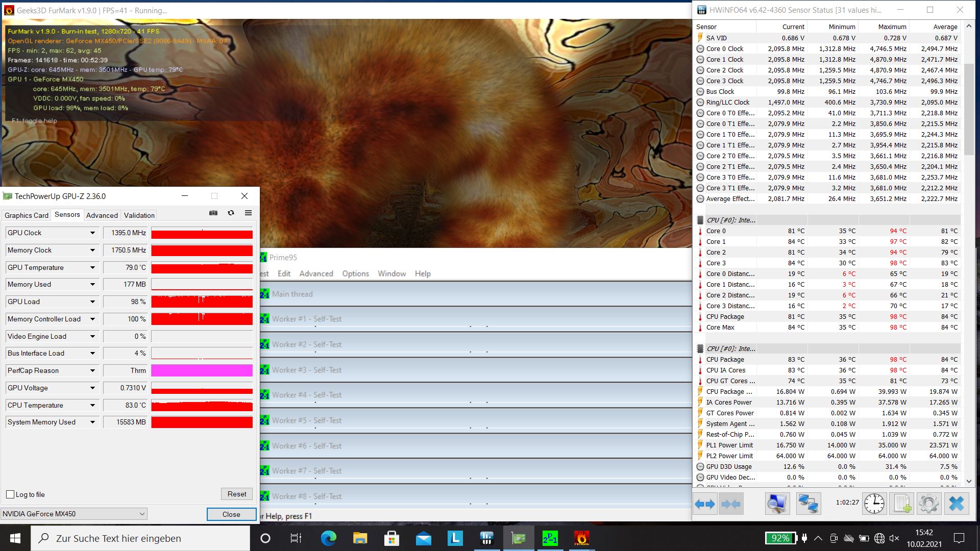
Task: Click HWiNFO shrink columns arrows button
Action: 731,504
